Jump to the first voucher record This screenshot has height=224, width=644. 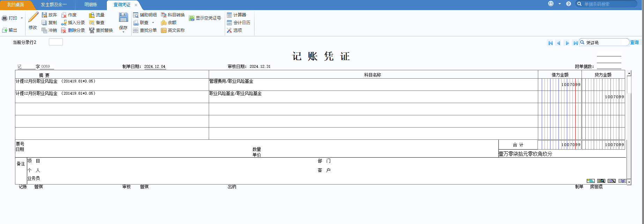click(x=550, y=43)
